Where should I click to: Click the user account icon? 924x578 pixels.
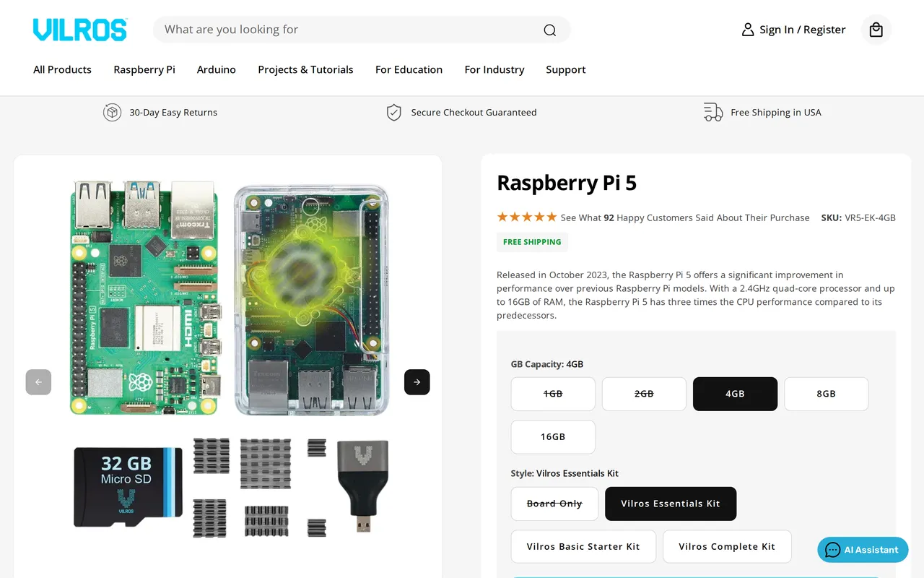748,30
